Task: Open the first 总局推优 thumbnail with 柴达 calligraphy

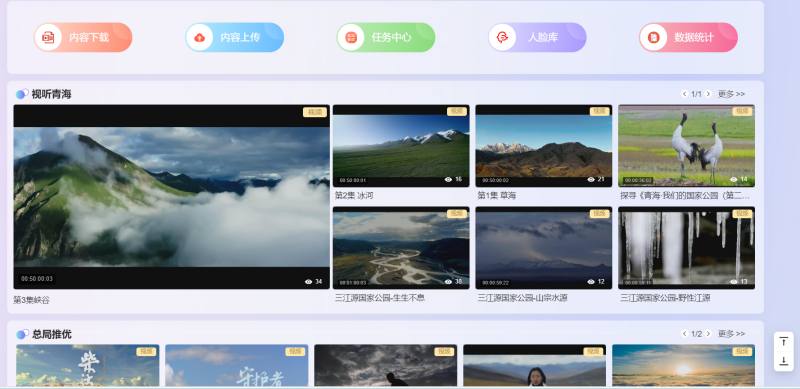Action: pos(88,365)
